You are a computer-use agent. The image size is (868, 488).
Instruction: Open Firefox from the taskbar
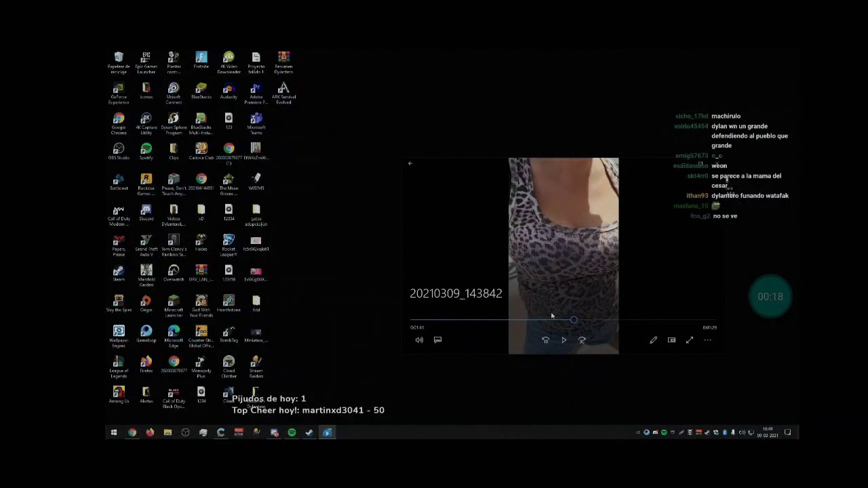point(150,432)
